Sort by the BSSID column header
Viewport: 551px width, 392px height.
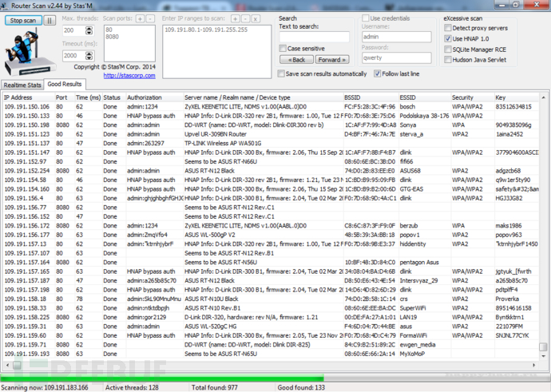[x=371, y=97]
